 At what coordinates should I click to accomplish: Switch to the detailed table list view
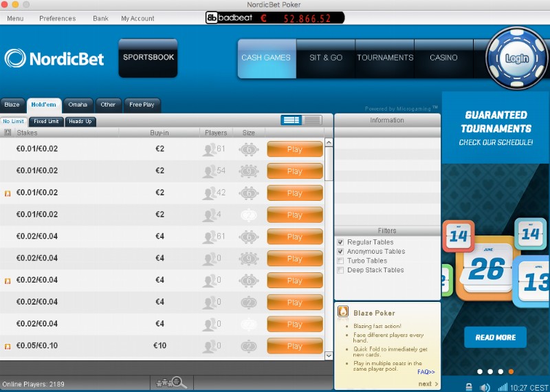coord(291,120)
